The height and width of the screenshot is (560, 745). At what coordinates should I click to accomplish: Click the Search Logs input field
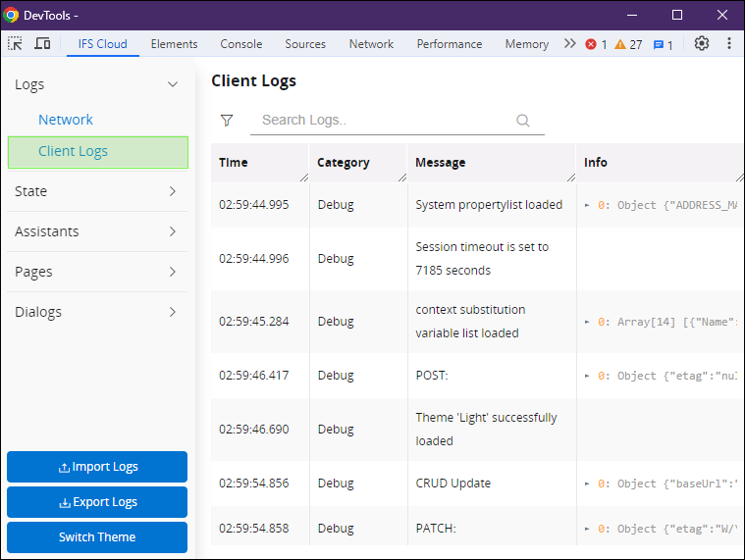[383, 121]
